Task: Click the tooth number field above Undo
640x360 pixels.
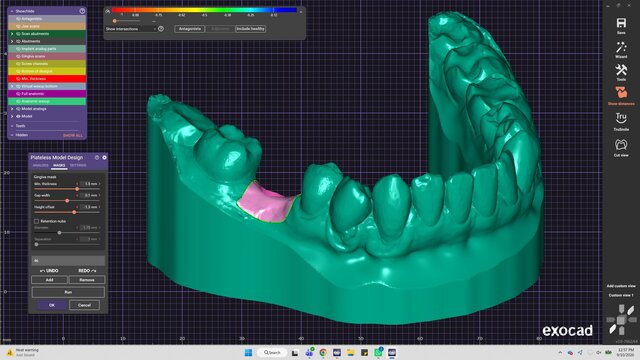Action: (x=68, y=260)
